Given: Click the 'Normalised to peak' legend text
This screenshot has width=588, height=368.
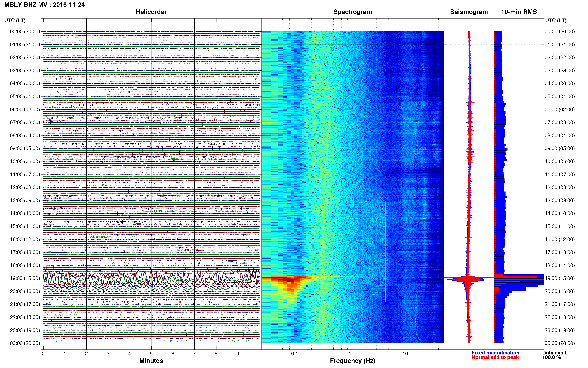Looking at the screenshot, I should pyautogui.click(x=495, y=358).
